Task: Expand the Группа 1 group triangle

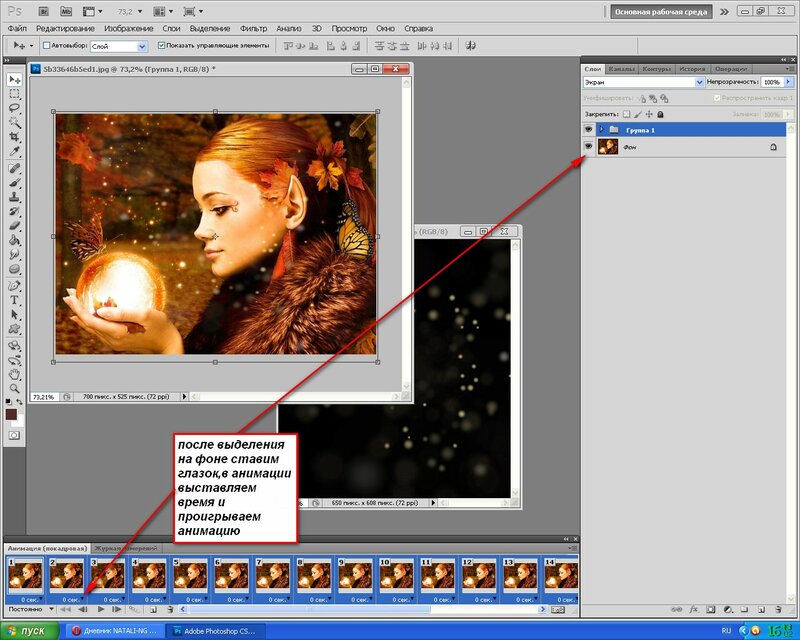Action: (x=602, y=130)
